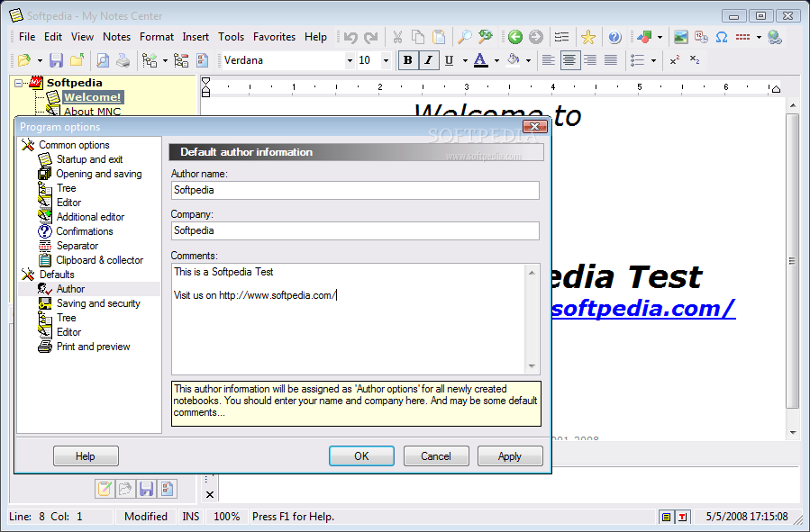Viewport: 810px width, 532px height.
Task: Go back with green arrow icon
Action: tap(515, 37)
